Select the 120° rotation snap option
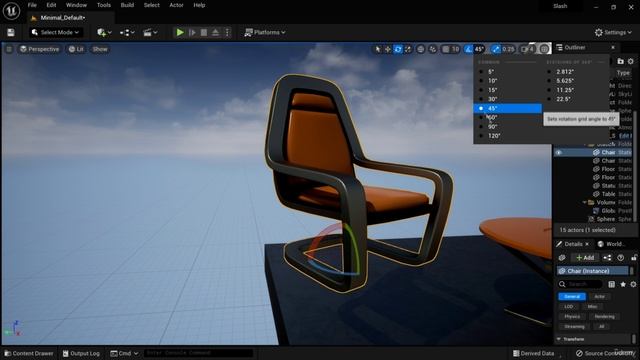This screenshot has height=360, width=640. coord(508,136)
